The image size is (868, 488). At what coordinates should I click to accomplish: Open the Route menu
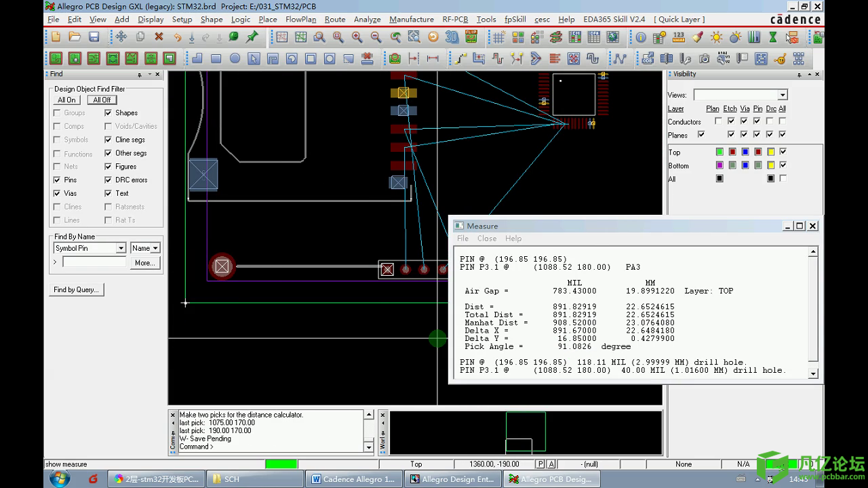tap(335, 19)
